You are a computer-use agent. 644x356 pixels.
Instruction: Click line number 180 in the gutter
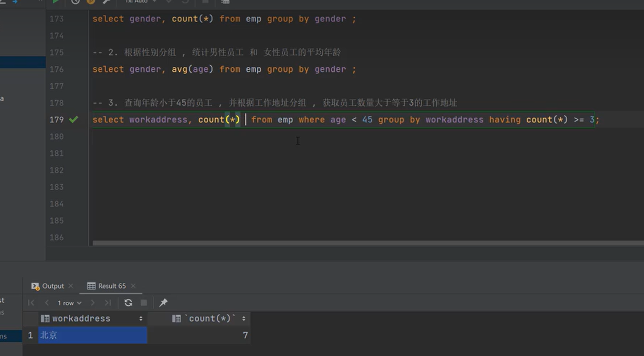coord(57,136)
